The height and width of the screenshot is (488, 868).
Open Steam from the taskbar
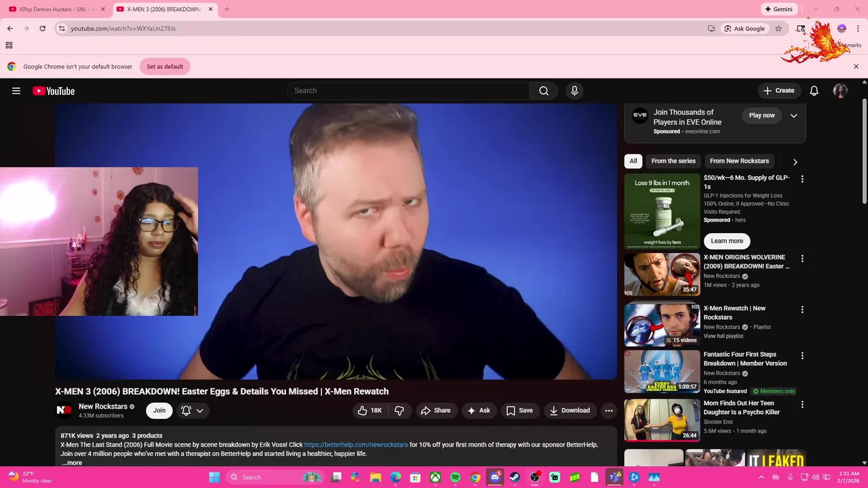515,477
